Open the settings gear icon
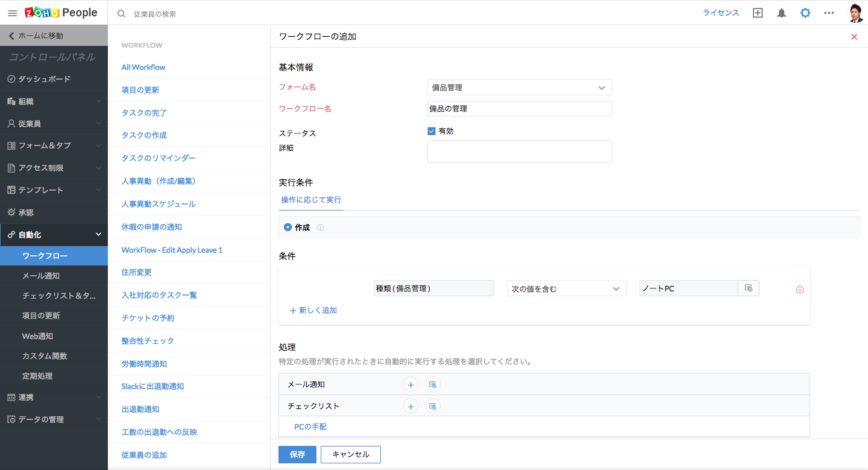Viewport: 868px width, 470px height. pos(805,13)
